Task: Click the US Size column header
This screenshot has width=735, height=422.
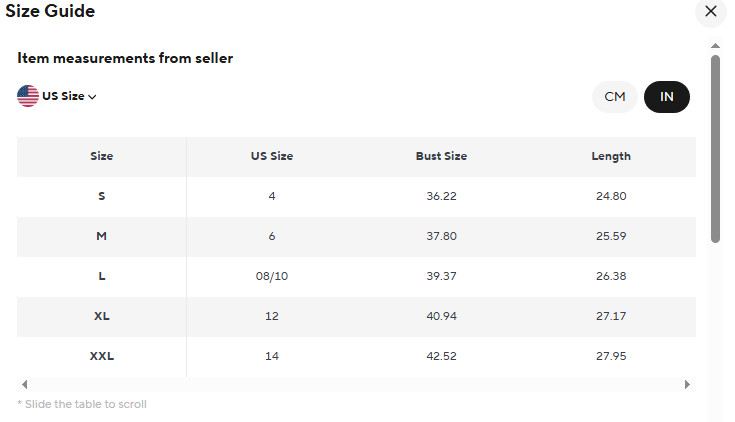Action: click(x=271, y=156)
